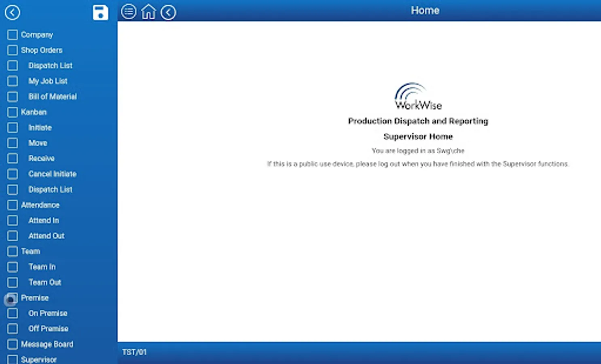Enable the Cancel Initiate checkbox
601x364 pixels.
(x=13, y=174)
